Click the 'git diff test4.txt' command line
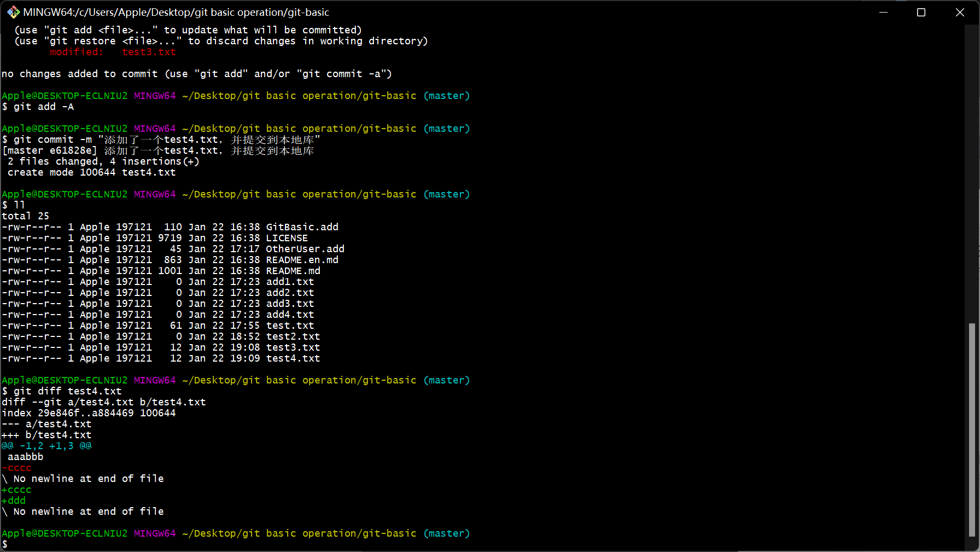 coord(62,391)
